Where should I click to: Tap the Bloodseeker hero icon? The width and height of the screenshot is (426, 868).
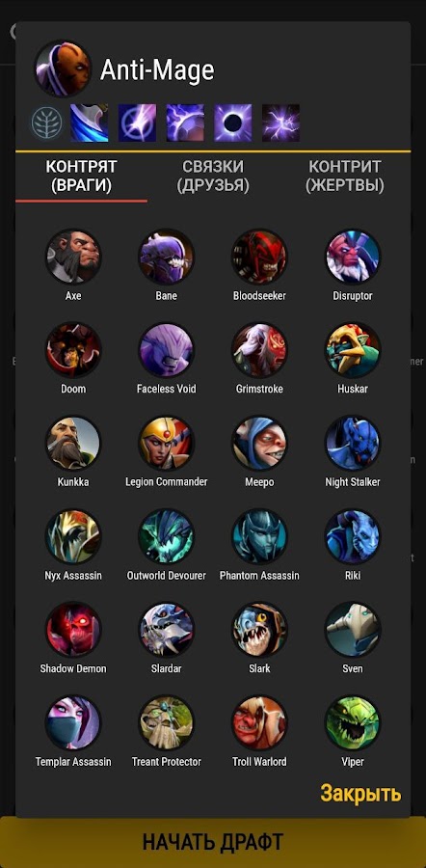(x=259, y=257)
